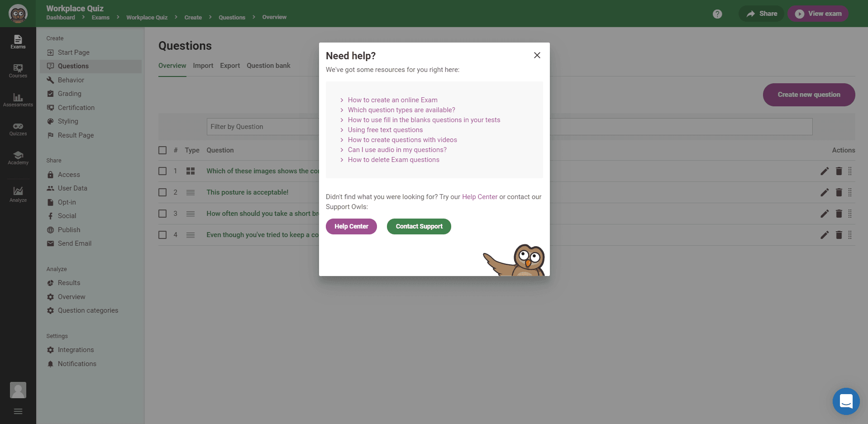The width and height of the screenshot is (868, 424).
Task: Select the checkbox for question 3
Action: pos(162,214)
